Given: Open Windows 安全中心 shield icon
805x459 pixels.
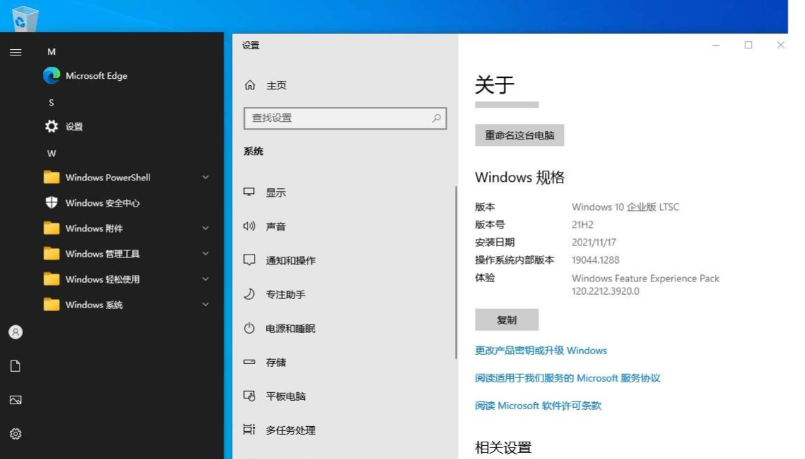Looking at the screenshot, I should [x=52, y=203].
